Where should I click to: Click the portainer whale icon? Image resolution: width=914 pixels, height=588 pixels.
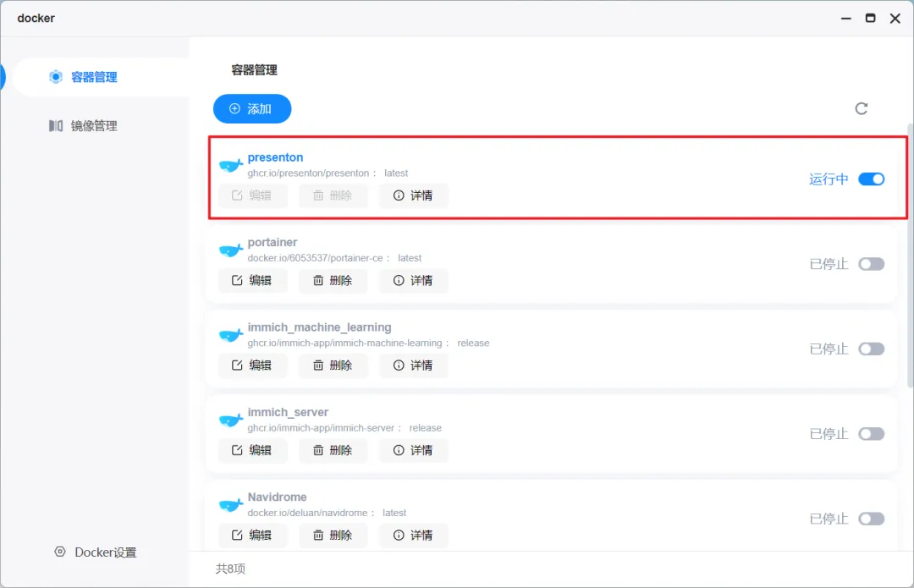(x=231, y=250)
